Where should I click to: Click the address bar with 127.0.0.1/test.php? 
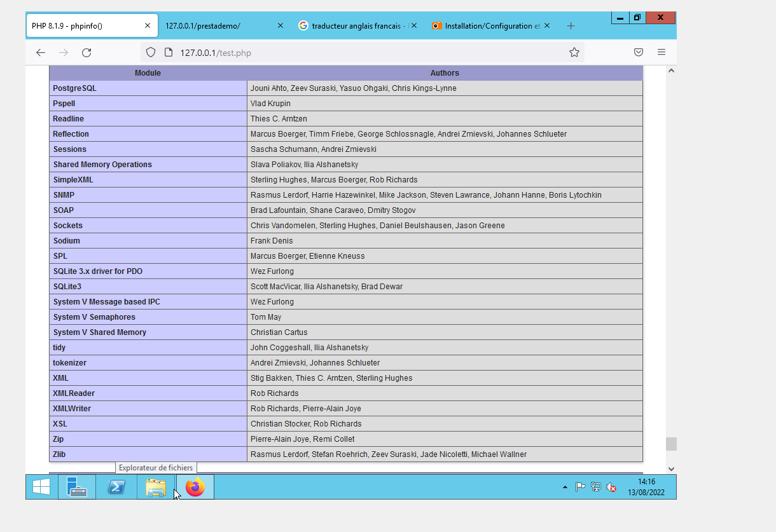point(362,53)
